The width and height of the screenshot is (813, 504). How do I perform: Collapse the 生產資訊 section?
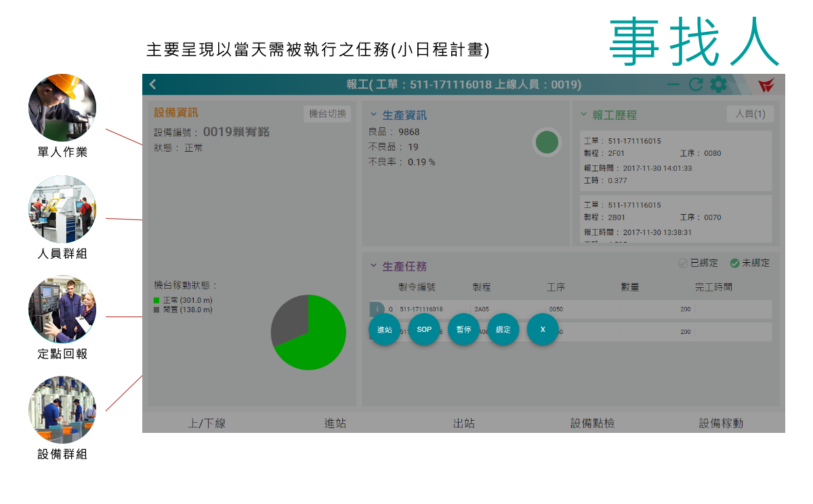[x=373, y=114]
